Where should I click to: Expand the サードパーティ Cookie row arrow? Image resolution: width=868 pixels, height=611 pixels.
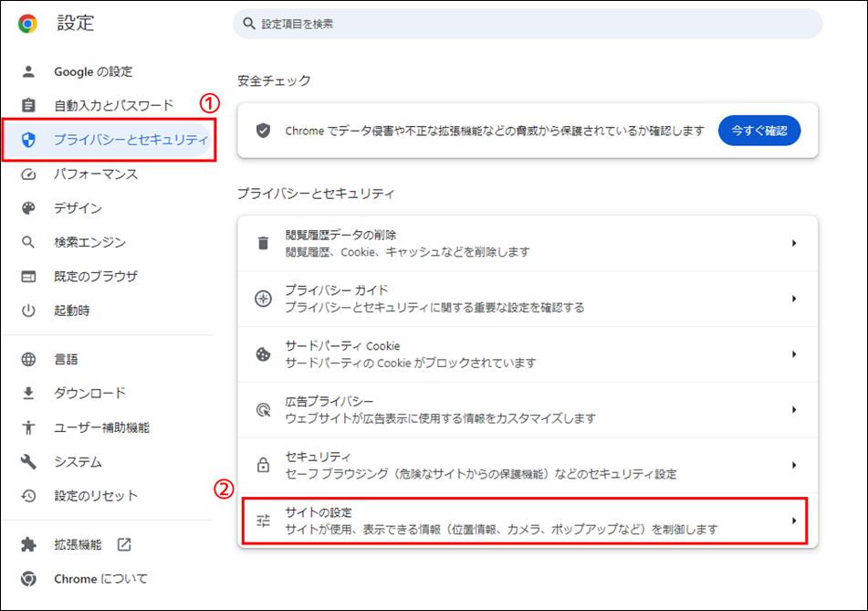click(794, 354)
